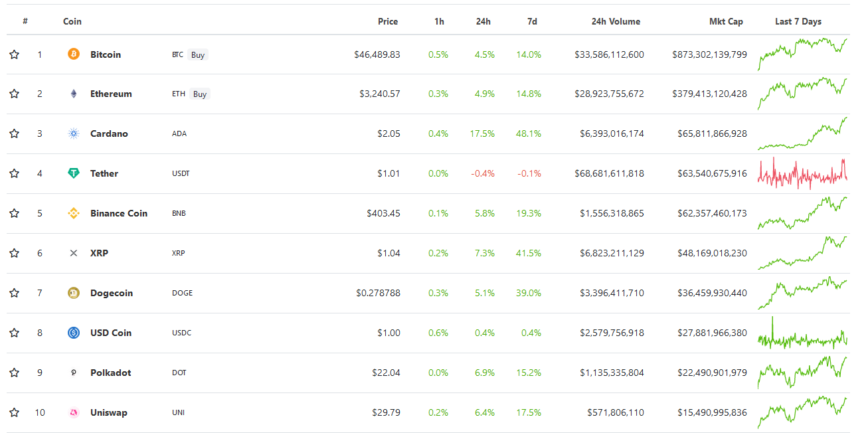Click the Ethereum diamond icon
The width and height of the screenshot is (868, 433).
coord(74,94)
